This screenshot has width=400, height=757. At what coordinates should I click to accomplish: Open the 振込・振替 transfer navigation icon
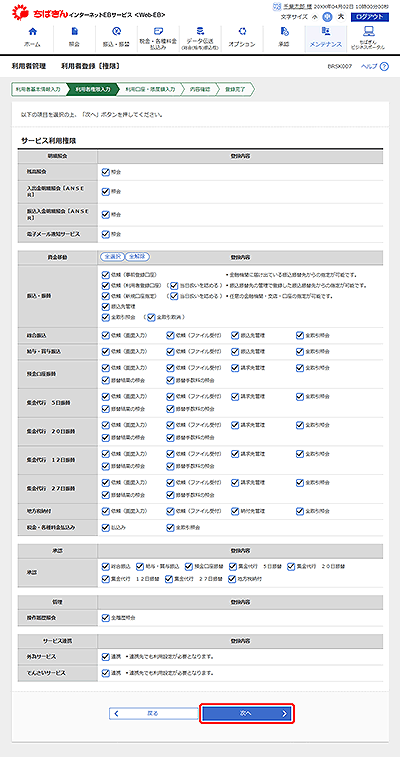pyautogui.click(x=116, y=32)
